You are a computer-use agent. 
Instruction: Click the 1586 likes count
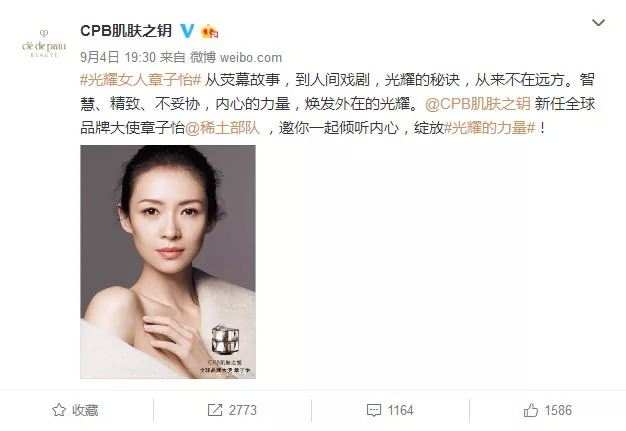(x=558, y=410)
